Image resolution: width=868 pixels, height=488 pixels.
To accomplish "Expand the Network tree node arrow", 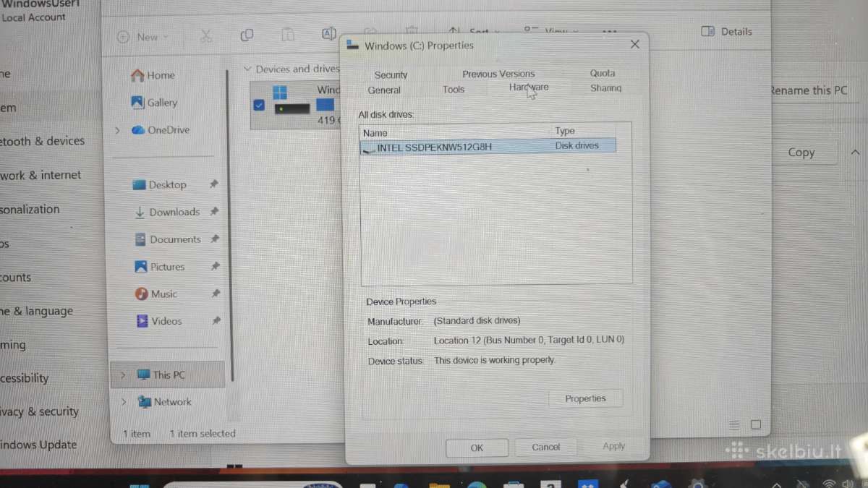I will click(x=124, y=402).
